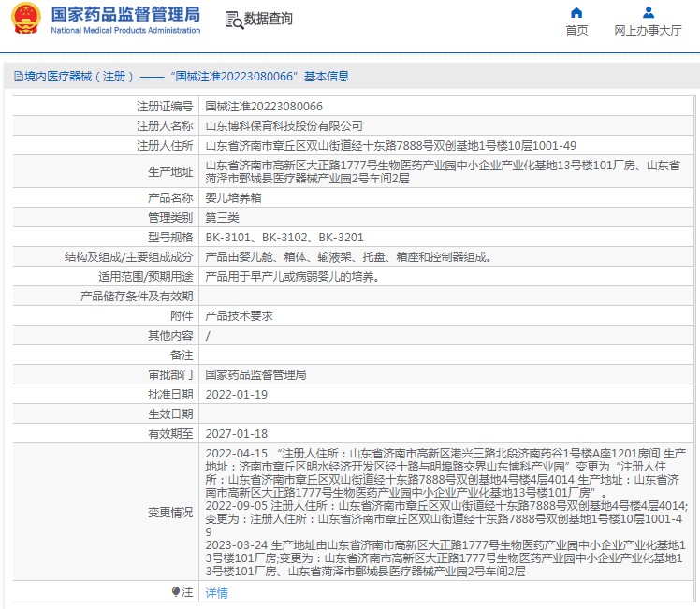700x609 pixels.
Task: Click 国家药品监督管理局 header title
Action: [125, 14]
